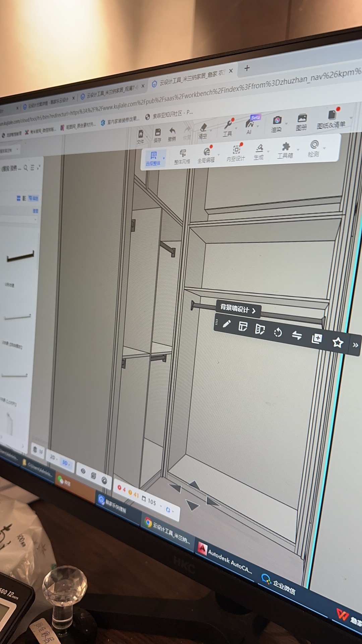Open 内空设计 interior space design
This screenshot has width=362, height=644.
[236, 153]
